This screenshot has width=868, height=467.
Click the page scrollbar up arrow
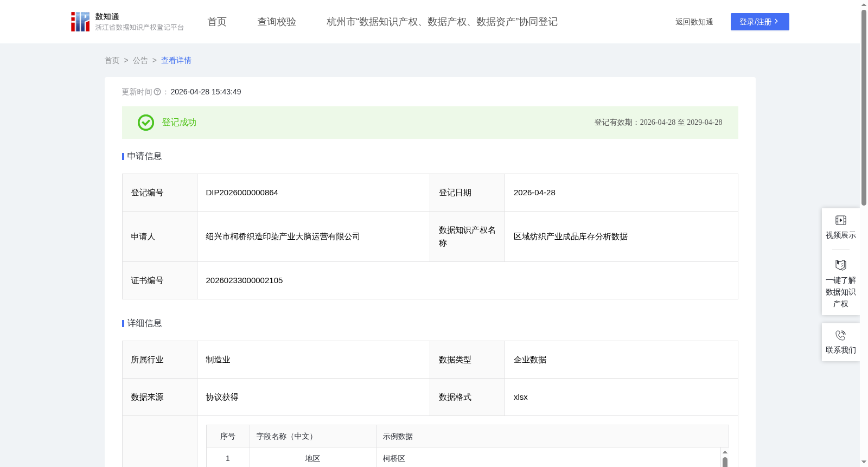tap(864, 4)
